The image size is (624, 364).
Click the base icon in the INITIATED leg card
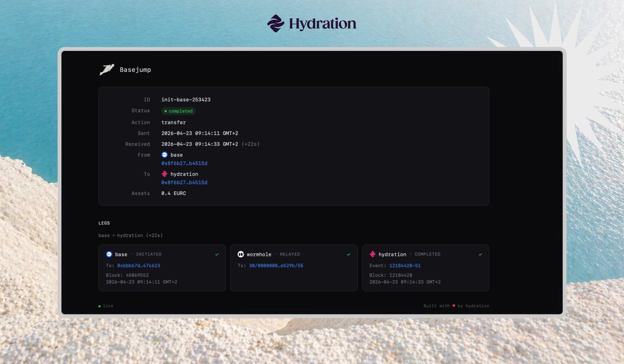(109, 254)
